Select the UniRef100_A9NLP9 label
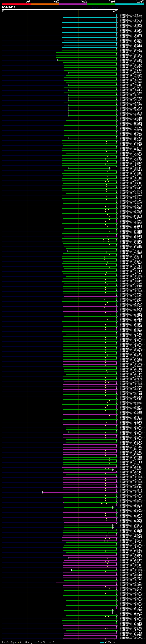This screenshot has height=644, width=146. 131,30
